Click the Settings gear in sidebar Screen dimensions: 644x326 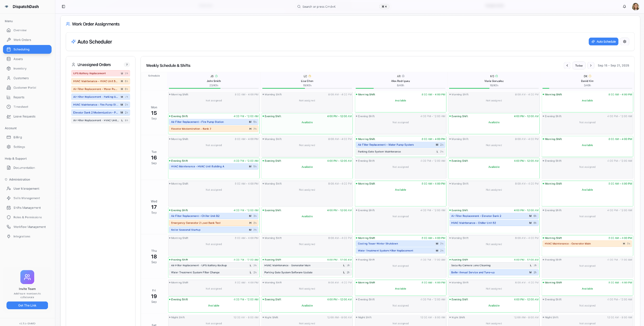tap(9, 147)
